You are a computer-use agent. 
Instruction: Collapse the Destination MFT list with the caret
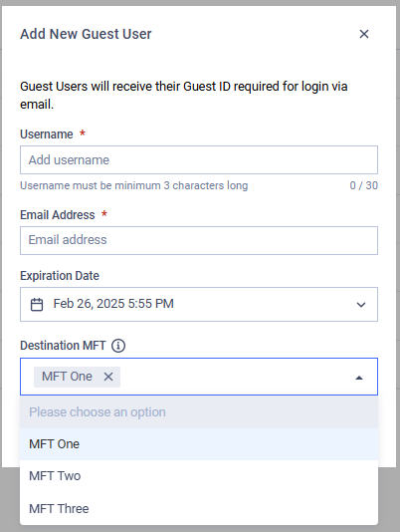coord(359,378)
